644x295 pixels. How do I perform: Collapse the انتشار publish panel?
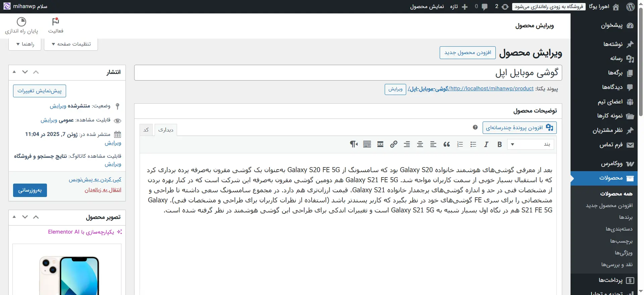[14, 72]
